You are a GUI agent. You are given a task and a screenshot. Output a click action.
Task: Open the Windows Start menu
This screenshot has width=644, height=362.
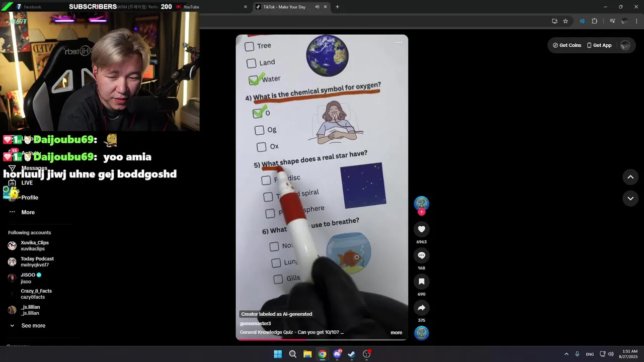(278, 354)
